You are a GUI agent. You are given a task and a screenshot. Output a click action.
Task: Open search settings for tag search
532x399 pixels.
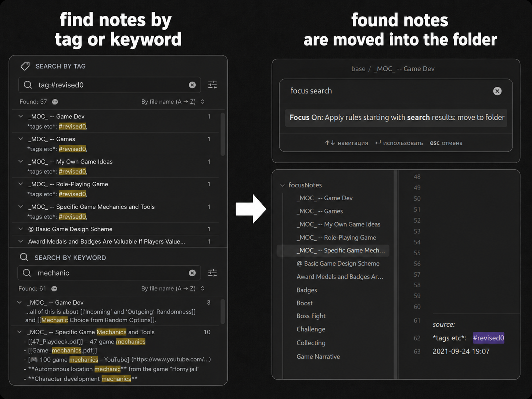[212, 85]
